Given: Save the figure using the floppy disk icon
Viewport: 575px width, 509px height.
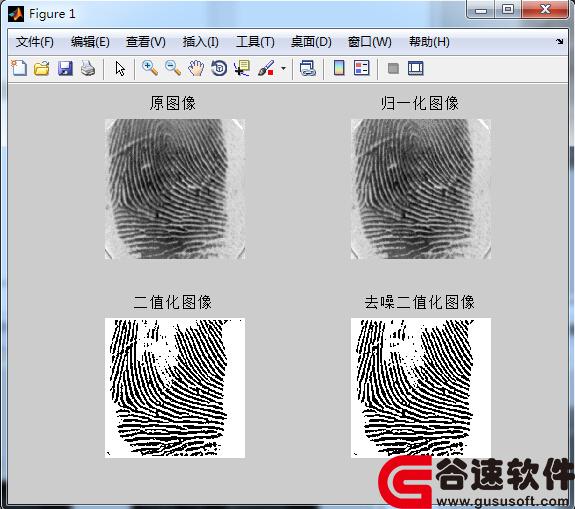Looking at the screenshot, I should click(65, 68).
